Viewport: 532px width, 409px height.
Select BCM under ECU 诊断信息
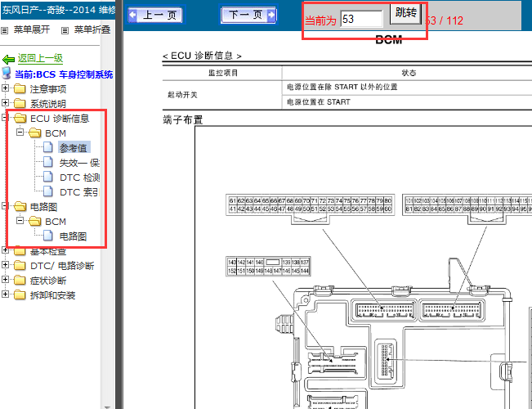56,133
